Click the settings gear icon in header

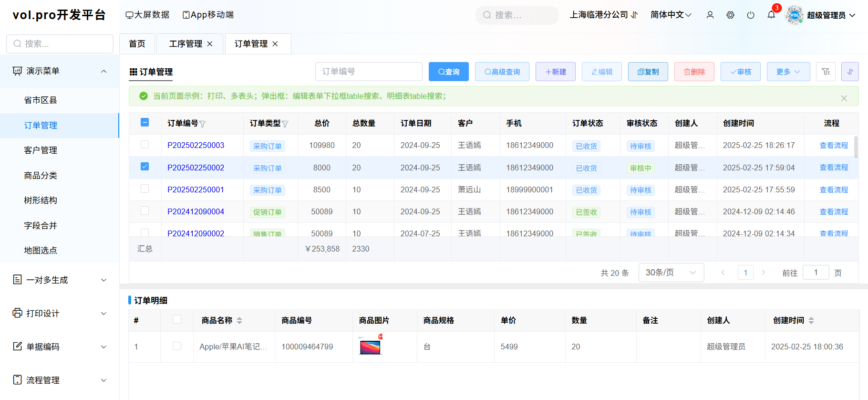point(730,15)
